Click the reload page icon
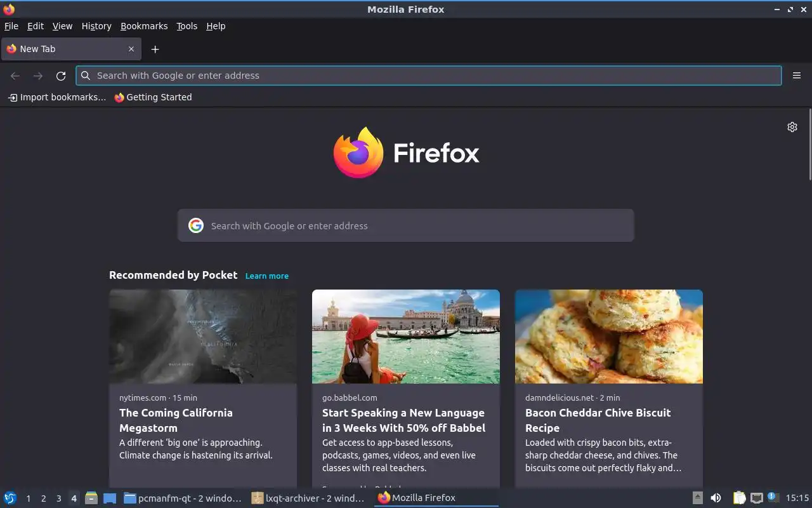 (x=61, y=76)
